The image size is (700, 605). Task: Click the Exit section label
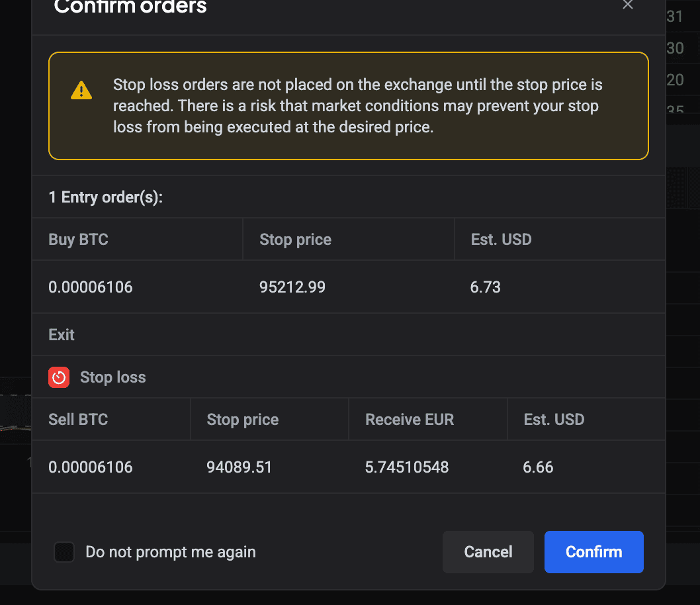coord(61,334)
